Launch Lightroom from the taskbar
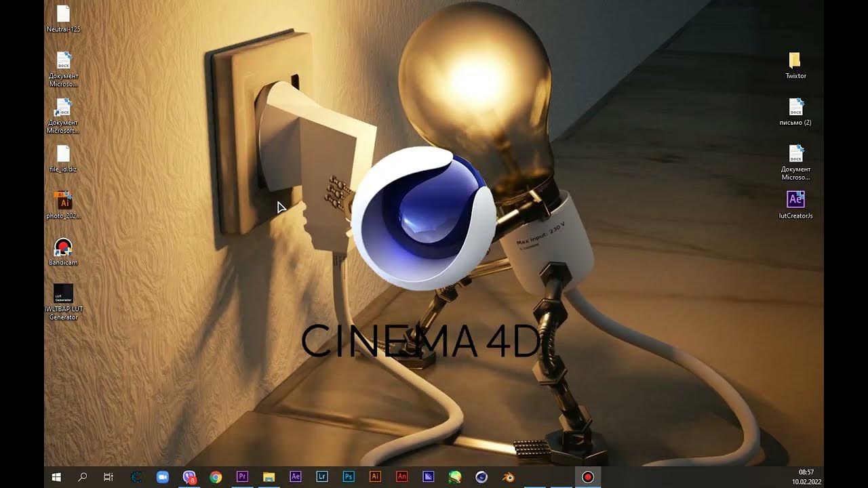The width and height of the screenshot is (868, 488). 322,477
